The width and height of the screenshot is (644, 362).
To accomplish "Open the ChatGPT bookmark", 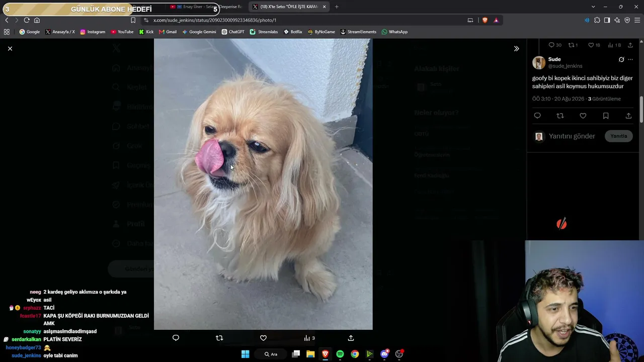I will point(233,32).
